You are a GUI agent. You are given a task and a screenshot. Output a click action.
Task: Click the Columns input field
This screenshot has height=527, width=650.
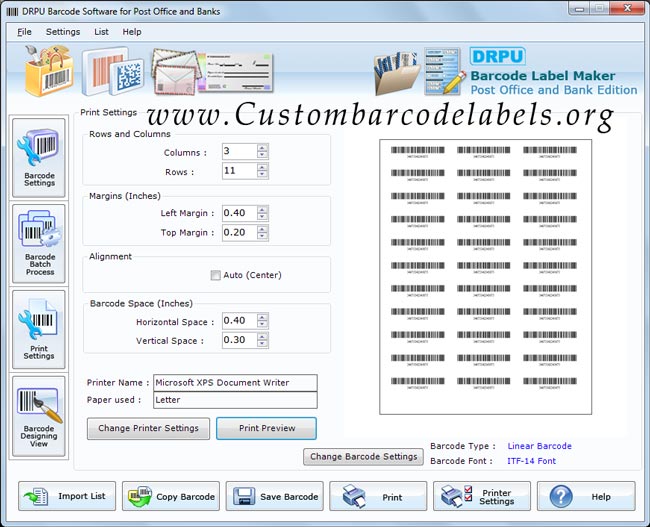tap(240, 151)
